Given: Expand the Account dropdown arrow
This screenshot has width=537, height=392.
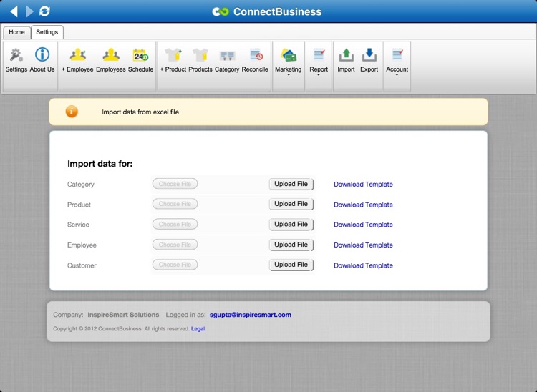Looking at the screenshot, I should [x=397, y=74].
